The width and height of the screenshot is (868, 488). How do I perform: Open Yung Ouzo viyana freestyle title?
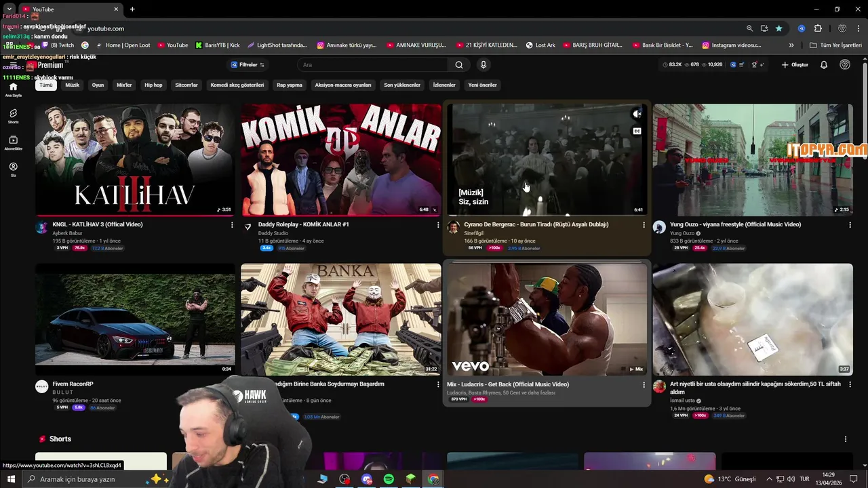(x=735, y=224)
